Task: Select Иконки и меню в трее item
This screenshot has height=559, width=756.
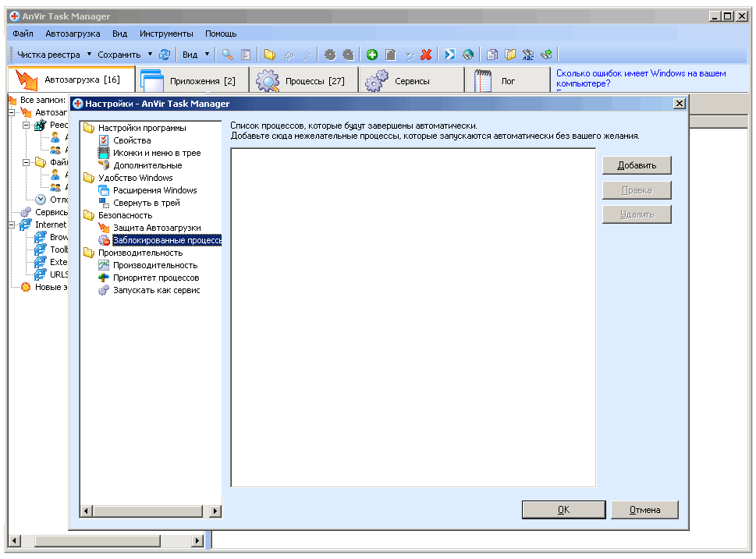Action: click(156, 153)
